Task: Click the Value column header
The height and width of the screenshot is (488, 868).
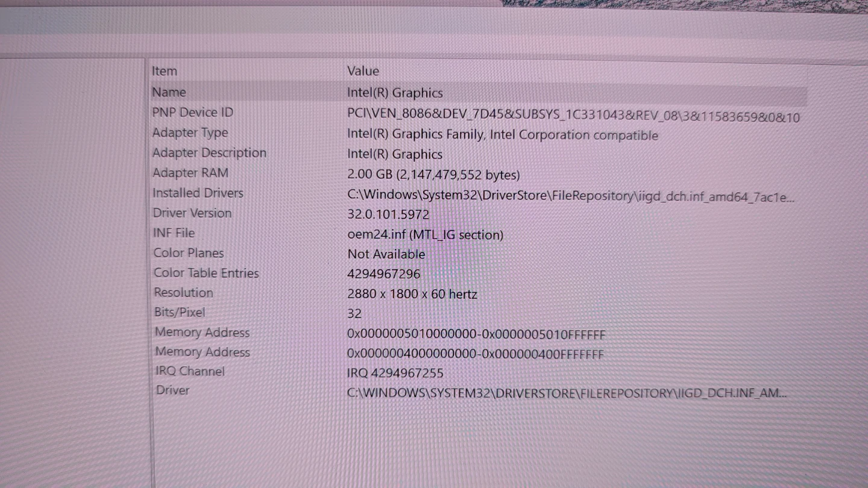Action: pyautogui.click(x=363, y=71)
